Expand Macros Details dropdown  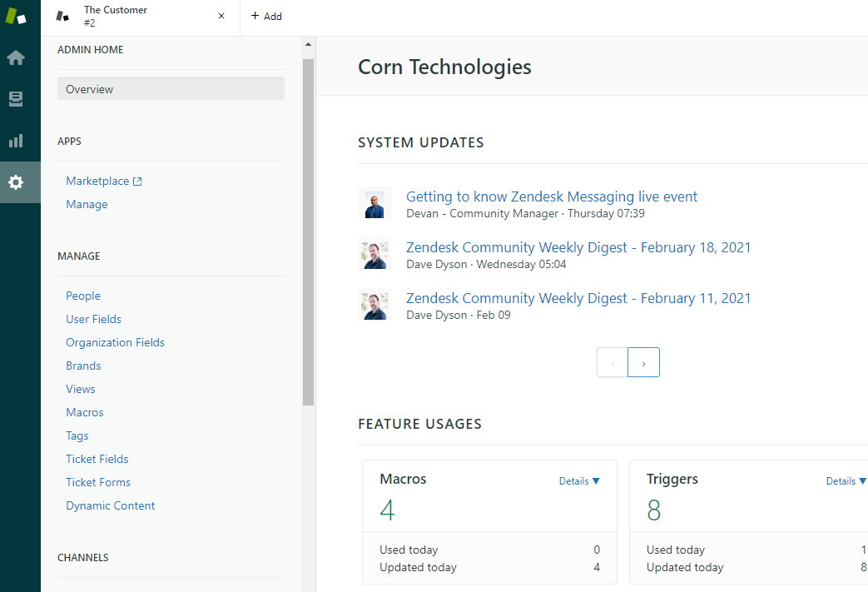click(x=579, y=481)
